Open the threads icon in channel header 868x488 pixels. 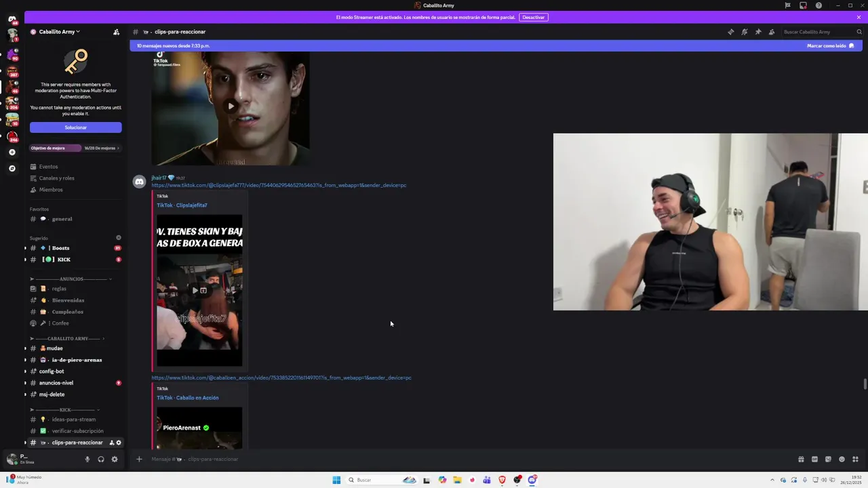pyautogui.click(x=731, y=32)
